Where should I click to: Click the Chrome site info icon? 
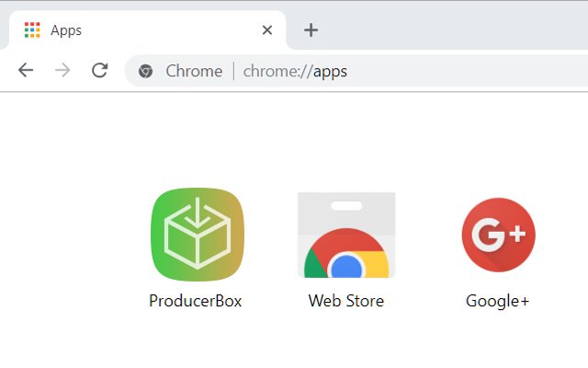[x=145, y=71]
